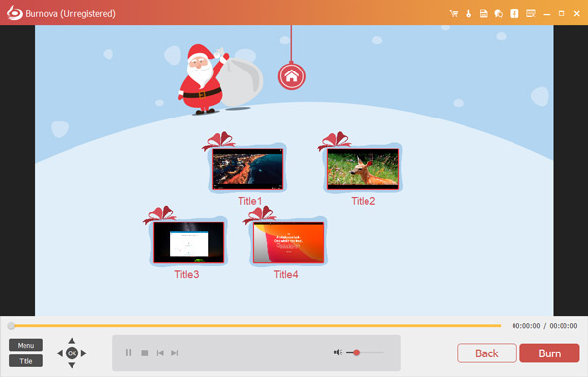This screenshot has height=377, width=588.
Task: Click the register key icon
Action: pyautogui.click(x=468, y=14)
